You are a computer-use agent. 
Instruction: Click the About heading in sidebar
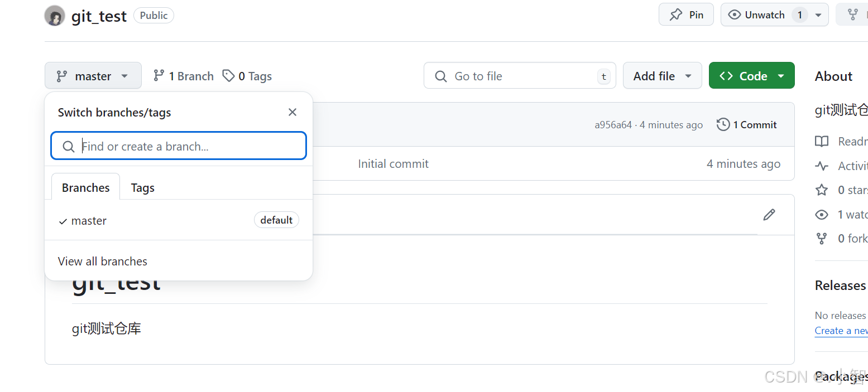(833, 76)
